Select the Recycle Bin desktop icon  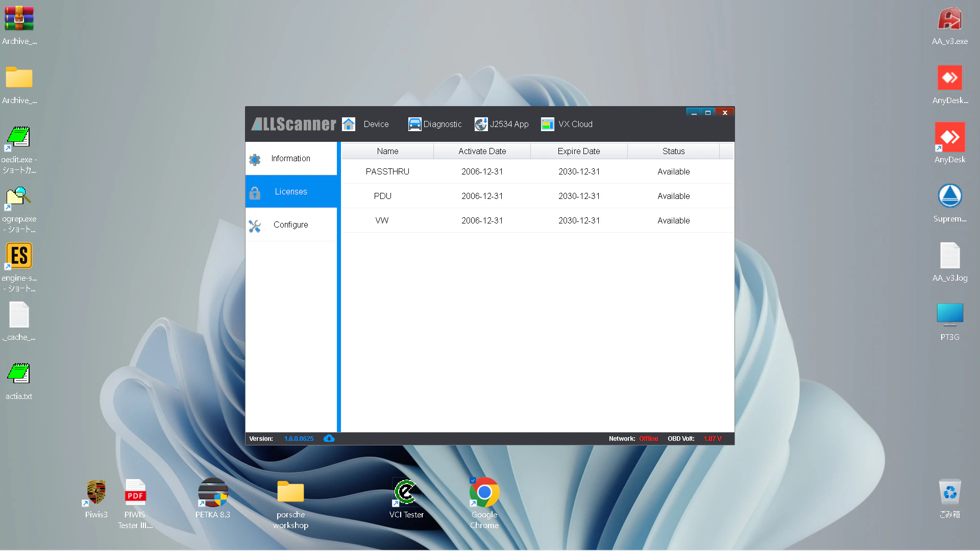(950, 492)
